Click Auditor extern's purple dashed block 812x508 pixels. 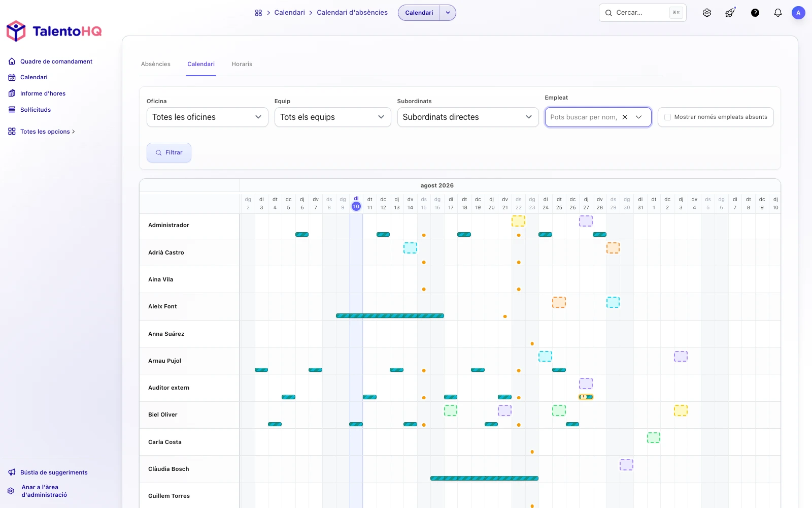(x=586, y=384)
